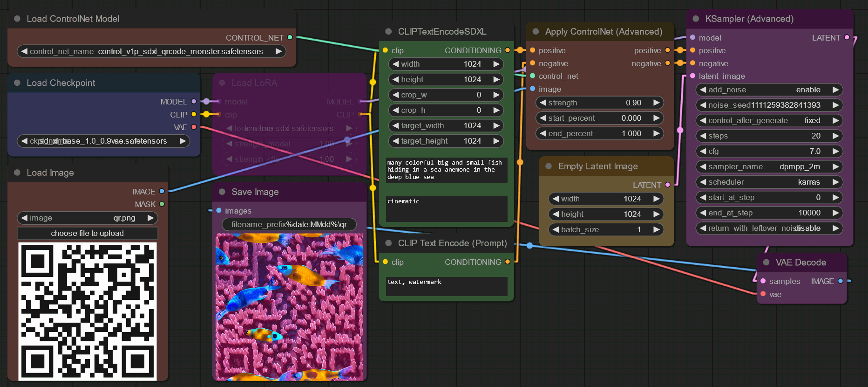
Task: Decrease CLIPTextEncodeSDXL width with left arrow
Action: click(396, 64)
